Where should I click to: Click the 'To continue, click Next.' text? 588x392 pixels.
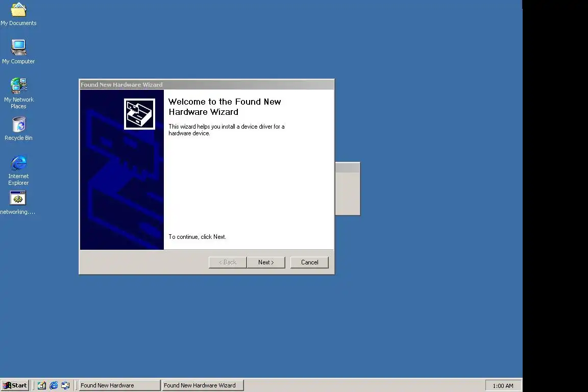(x=197, y=237)
